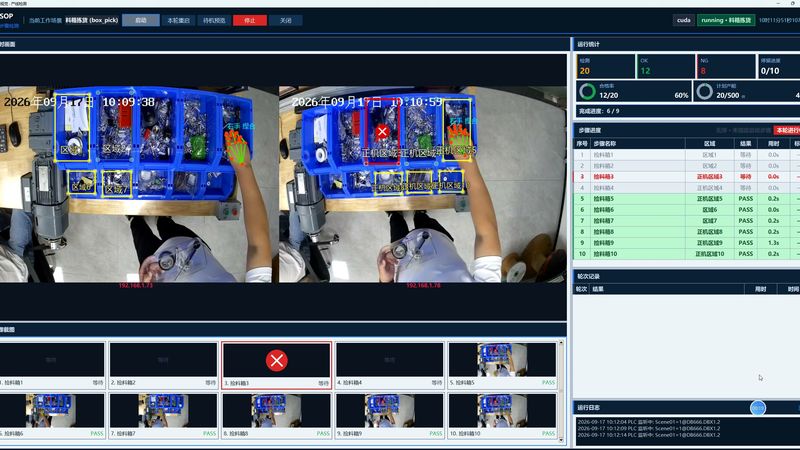Click the red X marker in right camera view
Screen dimensions: 800x450
coord(382,132)
